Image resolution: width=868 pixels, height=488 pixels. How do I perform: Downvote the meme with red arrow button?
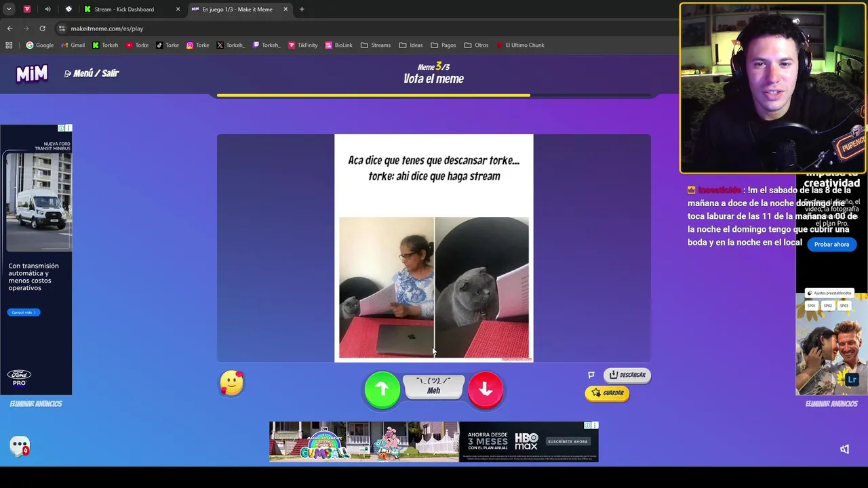point(486,389)
